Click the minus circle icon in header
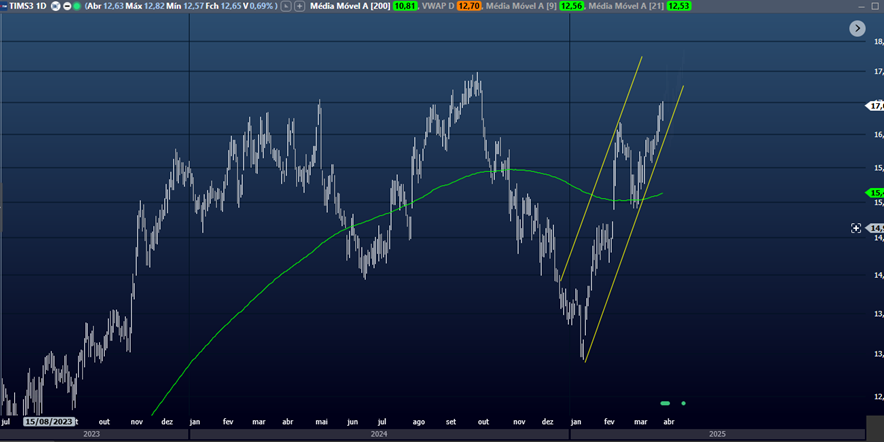Viewport: 884px width, 442px height. tap(66, 6)
